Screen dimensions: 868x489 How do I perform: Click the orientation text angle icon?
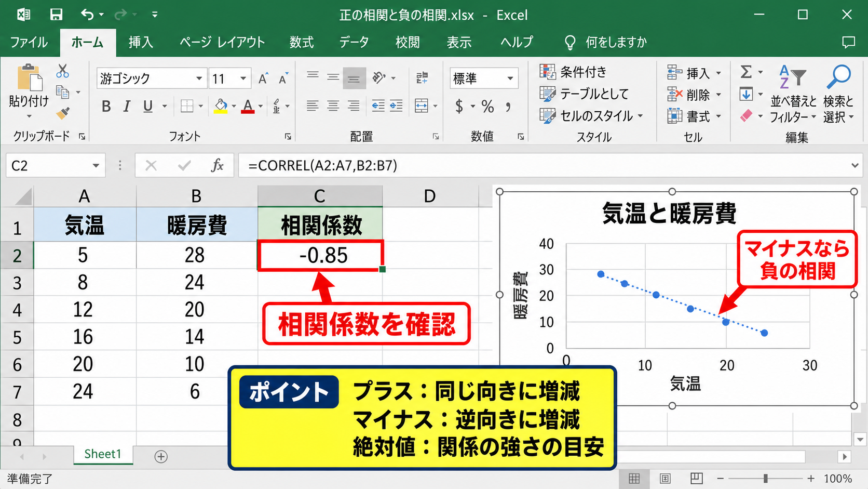coord(379,78)
